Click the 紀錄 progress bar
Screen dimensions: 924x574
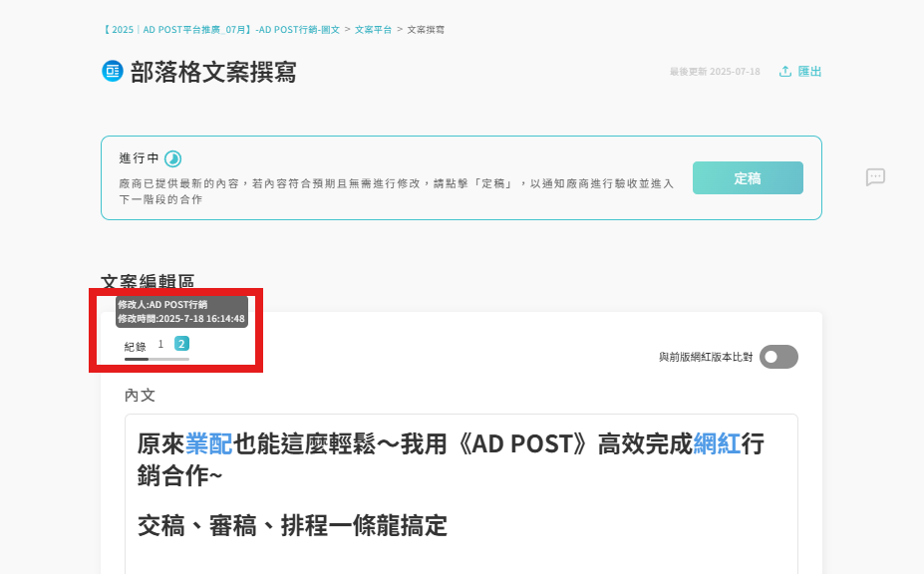[x=156, y=359]
